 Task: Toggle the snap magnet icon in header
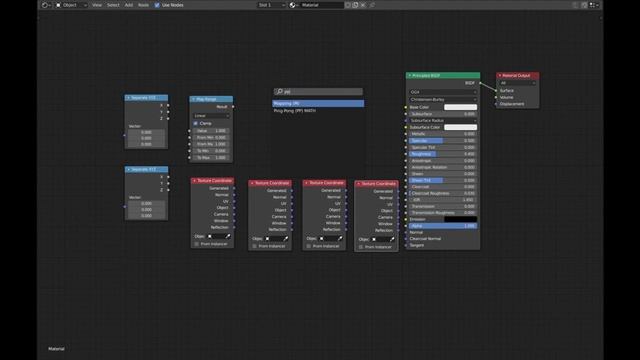(x=584, y=5)
